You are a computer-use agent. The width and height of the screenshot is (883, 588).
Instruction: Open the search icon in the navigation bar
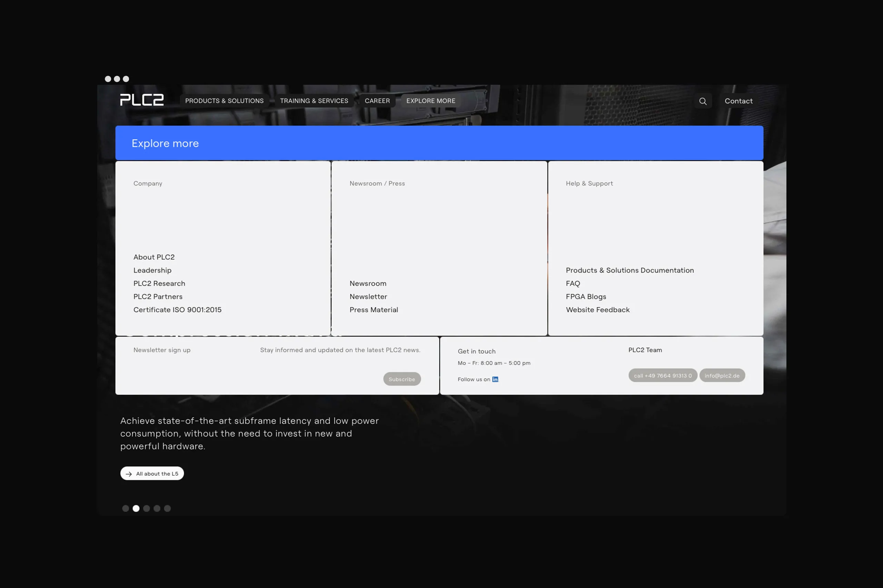point(703,101)
